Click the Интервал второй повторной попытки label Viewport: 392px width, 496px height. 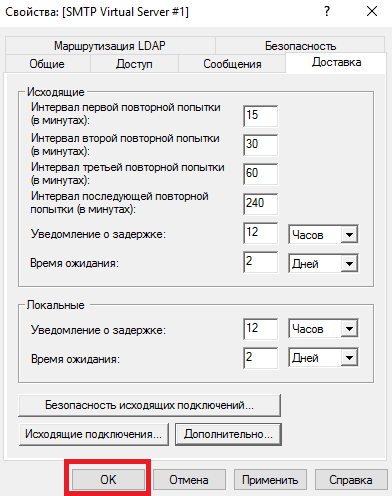pos(125,145)
